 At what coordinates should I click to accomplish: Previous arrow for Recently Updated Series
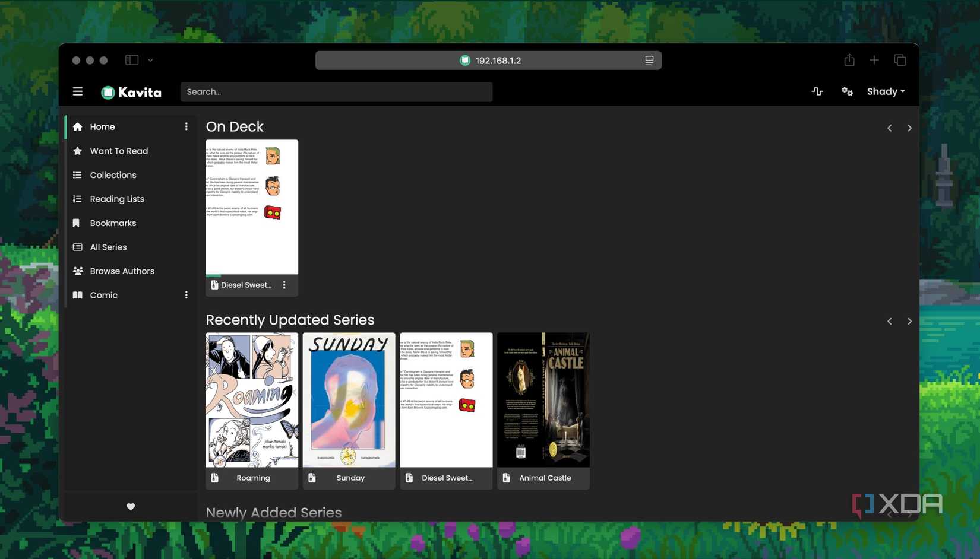[x=890, y=321]
